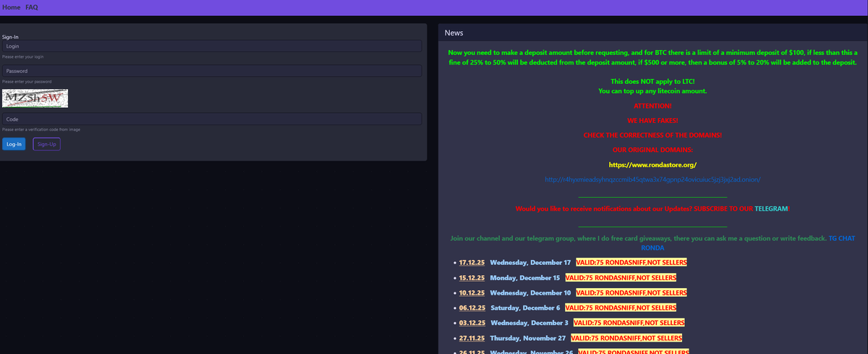Click the 'Saturday, December 6' text
868x354 pixels.
pos(525,308)
